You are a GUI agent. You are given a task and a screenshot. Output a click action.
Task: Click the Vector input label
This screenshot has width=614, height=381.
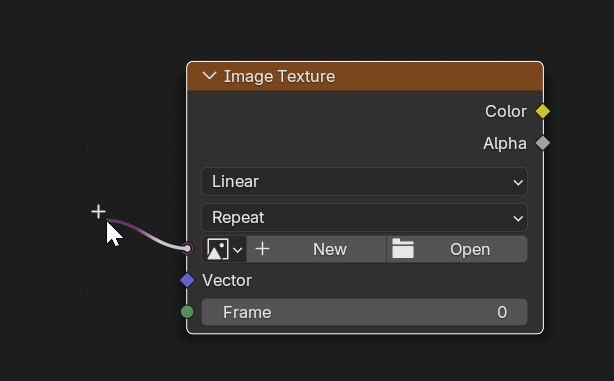click(x=227, y=280)
